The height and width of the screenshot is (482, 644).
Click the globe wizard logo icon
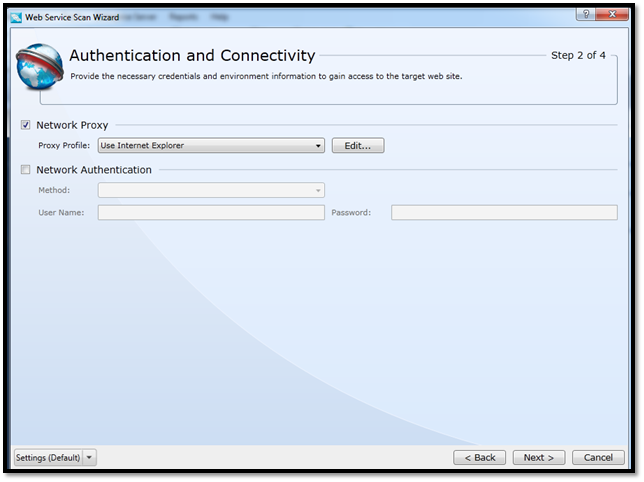pyautogui.click(x=40, y=67)
